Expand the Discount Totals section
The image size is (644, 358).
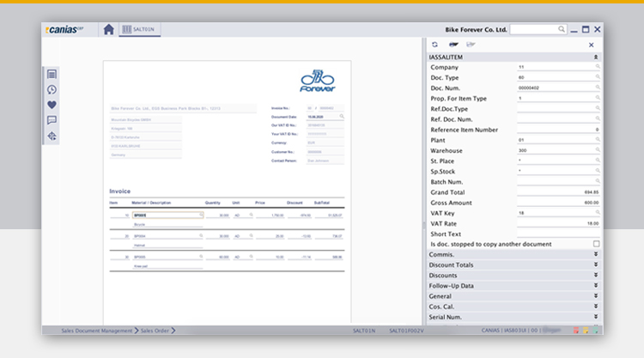click(596, 264)
